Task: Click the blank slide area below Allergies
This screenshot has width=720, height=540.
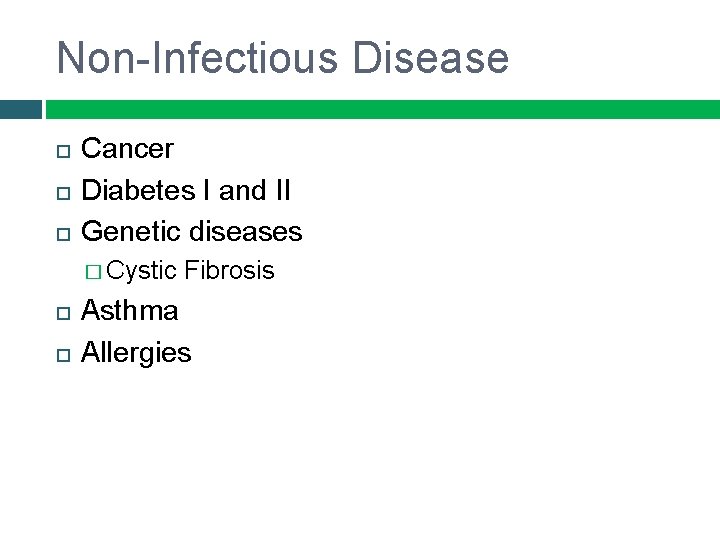Action: pos(360,450)
